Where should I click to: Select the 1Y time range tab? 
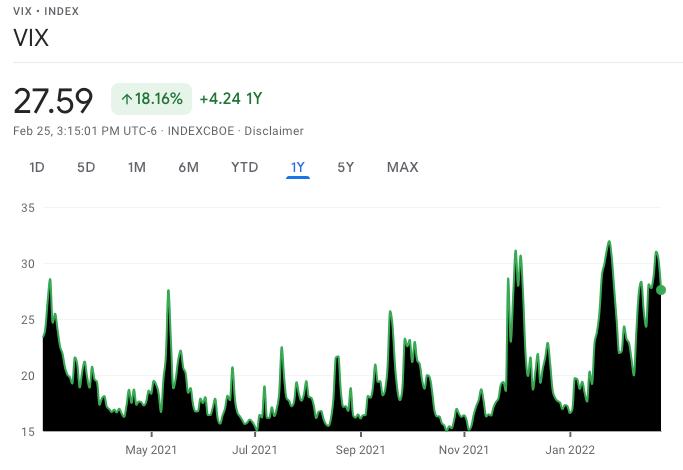(298, 167)
